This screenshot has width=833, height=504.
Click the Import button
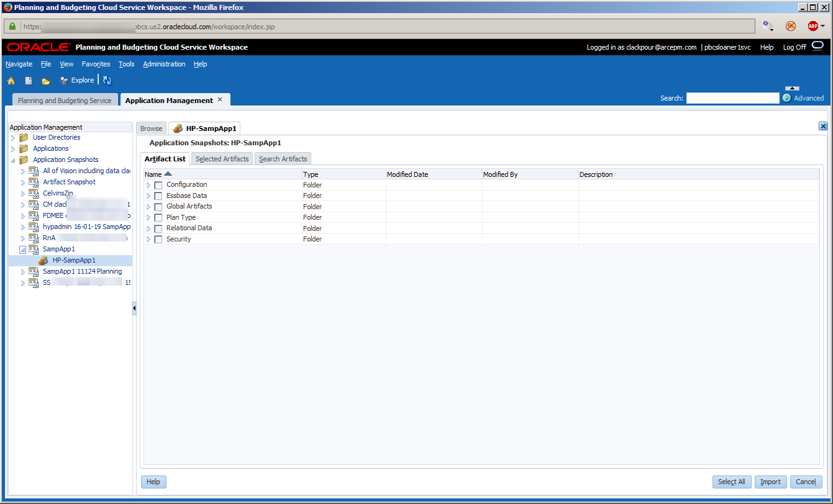click(x=771, y=482)
